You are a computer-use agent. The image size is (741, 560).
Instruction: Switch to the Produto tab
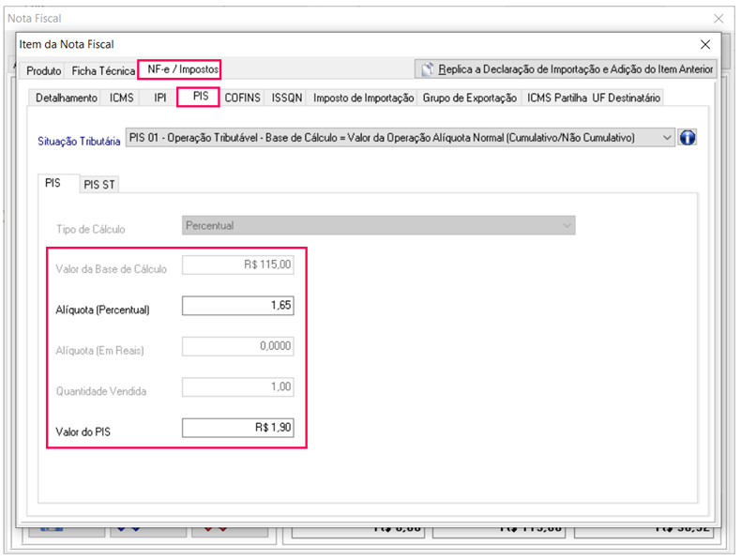[x=44, y=70]
